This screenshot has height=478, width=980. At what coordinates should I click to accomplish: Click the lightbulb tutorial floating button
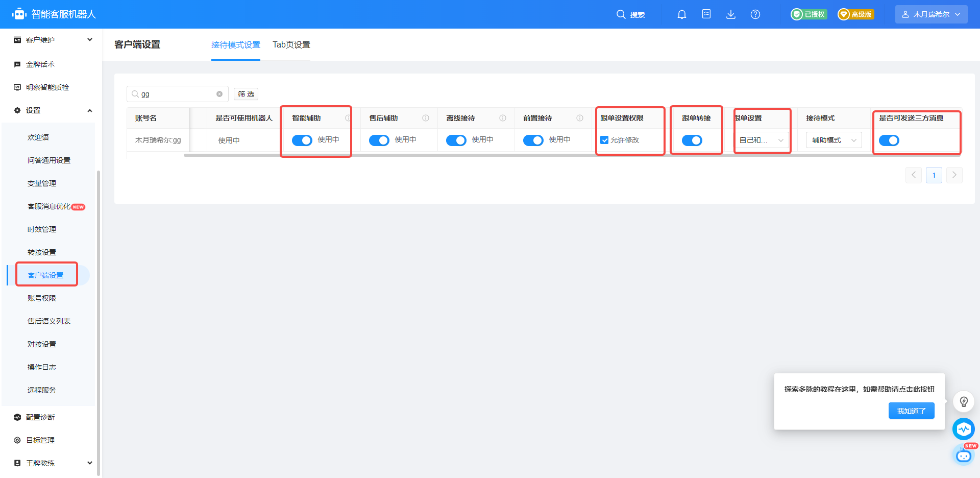964,401
